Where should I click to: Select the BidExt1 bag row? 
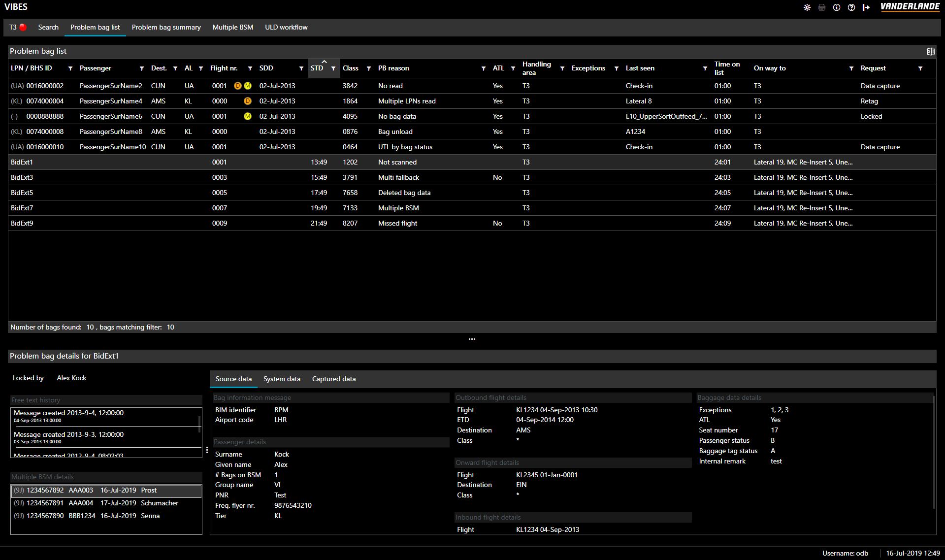(x=472, y=162)
